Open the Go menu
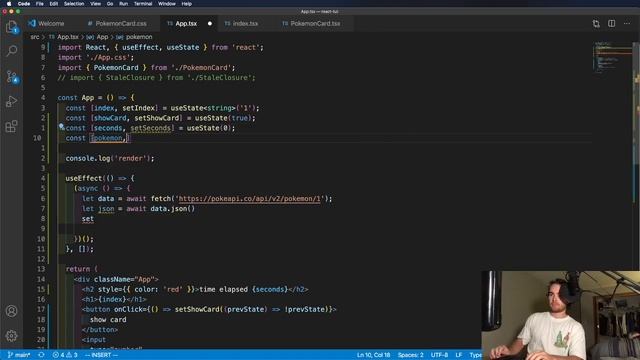The width and height of the screenshot is (640, 360). pos(110,4)
